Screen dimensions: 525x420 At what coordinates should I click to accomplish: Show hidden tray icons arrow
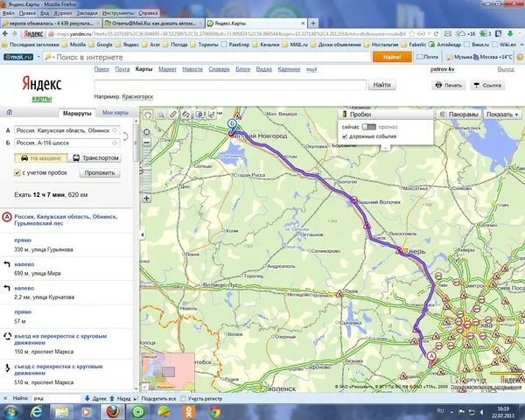(451, 411)
